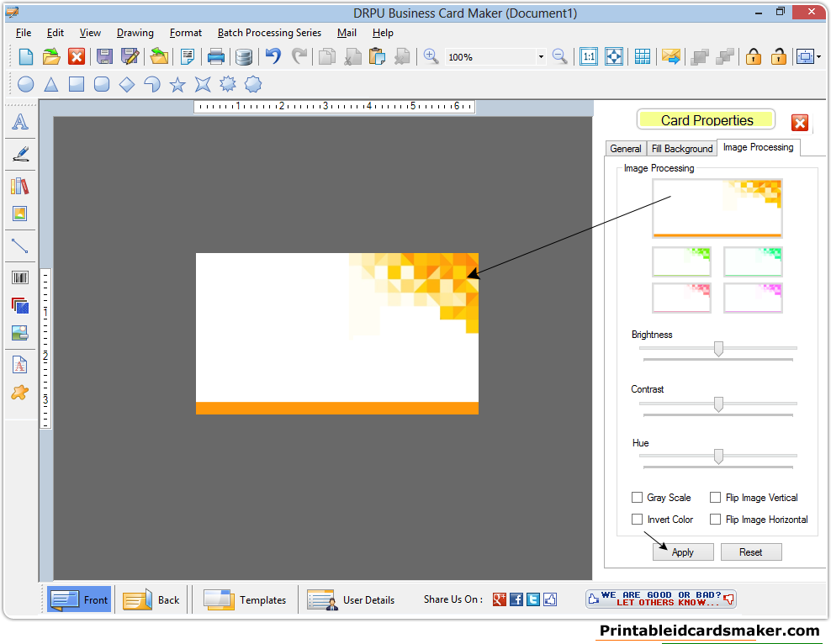Image resolution: width=831 pixels, height=644 pixels.
Task: Select the Image Processing tab
Action: [759, 147]
